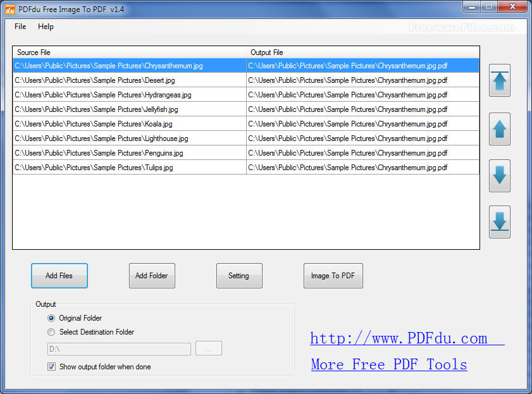Viewport: 532px width, 394px height.
Task: Open the Help menu
Action: pyautogui.click(x=46, y=27)
